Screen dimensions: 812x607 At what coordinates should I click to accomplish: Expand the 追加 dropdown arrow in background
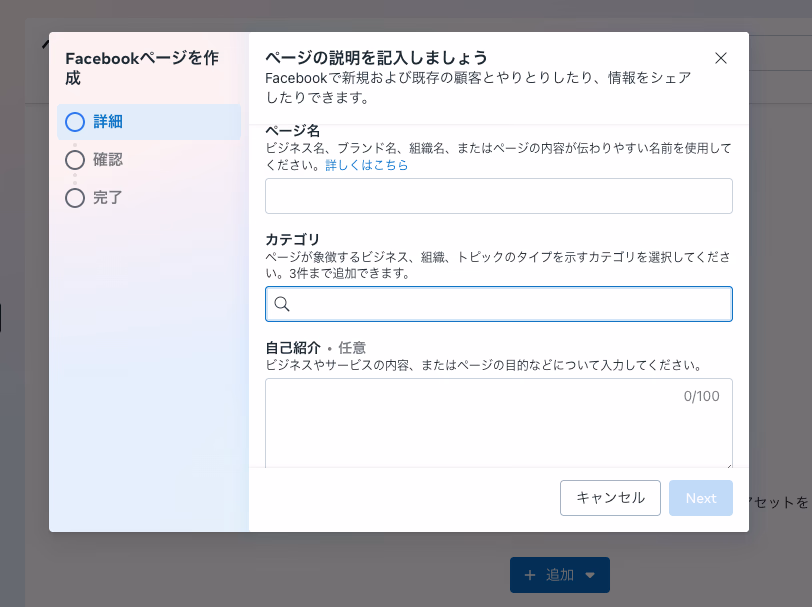coord(590,575)
